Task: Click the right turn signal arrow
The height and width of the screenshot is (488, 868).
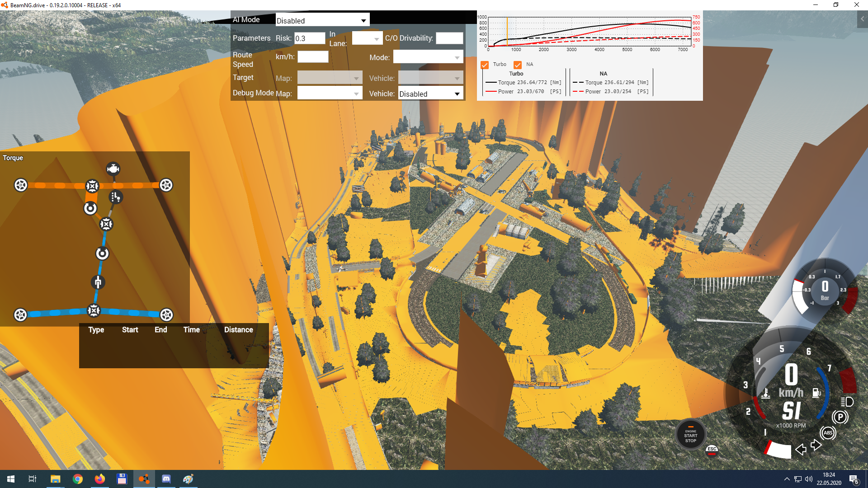Action: pos(816,445)
